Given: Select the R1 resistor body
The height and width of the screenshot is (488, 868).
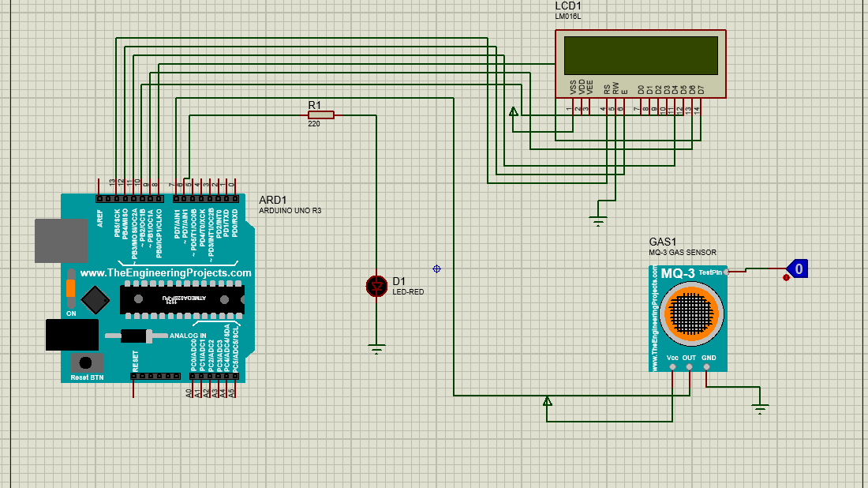Looking at the screenshot, I should pyautogui.click(x=320, y=115).
